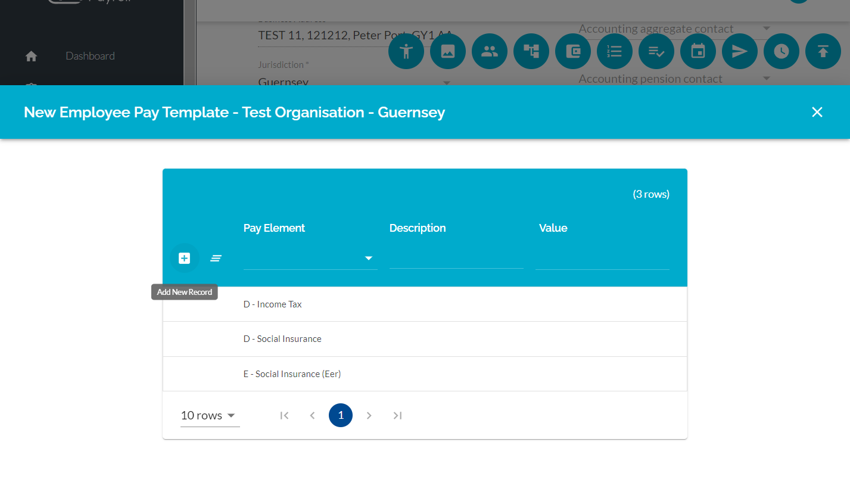Click the Dashboard home icon in the sidebar
Image resolution: width=850 pixels, height=504 pixels.
32,56
